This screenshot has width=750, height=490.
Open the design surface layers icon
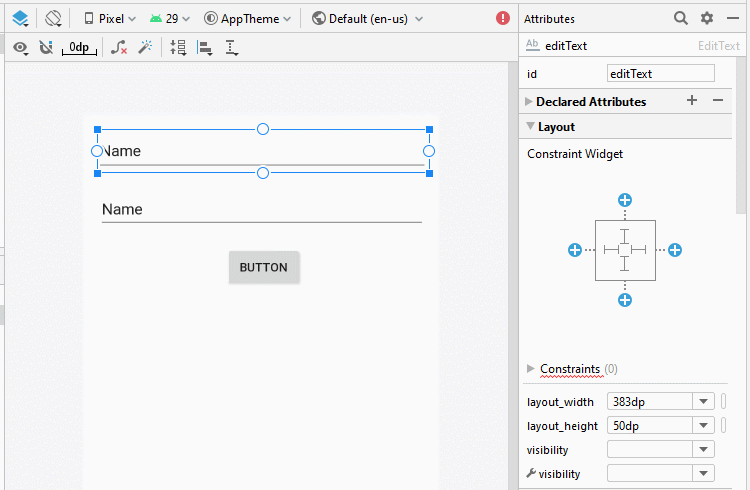click(x=20, y=19)
